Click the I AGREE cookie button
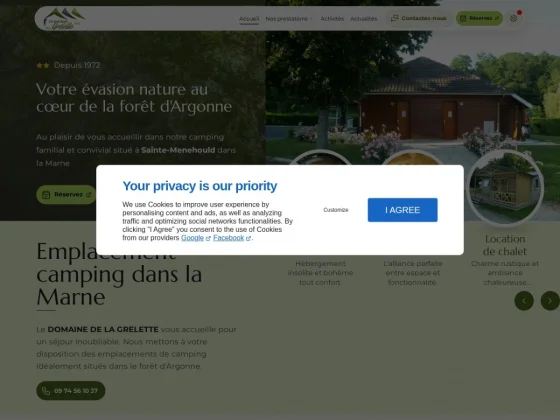The image size is (560, 420). point(402,210)
